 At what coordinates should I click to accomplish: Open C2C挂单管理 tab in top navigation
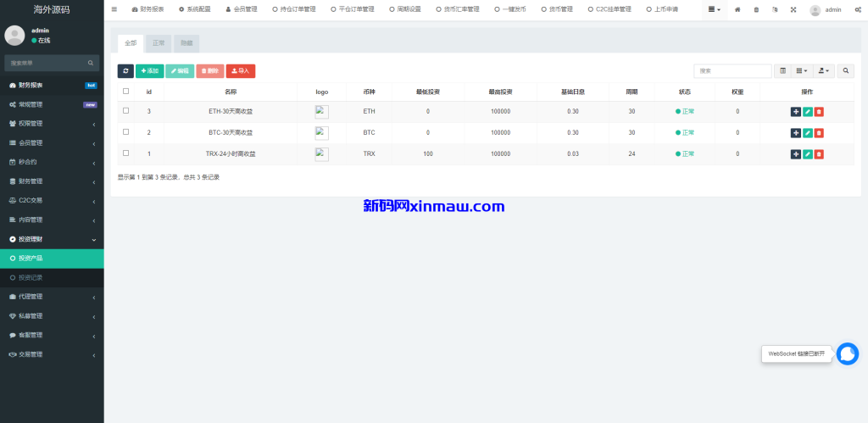coord(609,9)
